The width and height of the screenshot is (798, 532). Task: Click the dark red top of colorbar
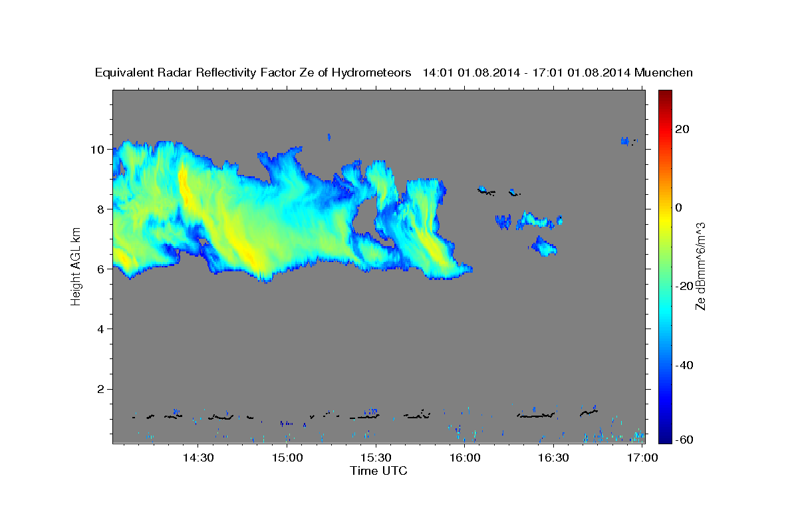click(x=664, y=95)
